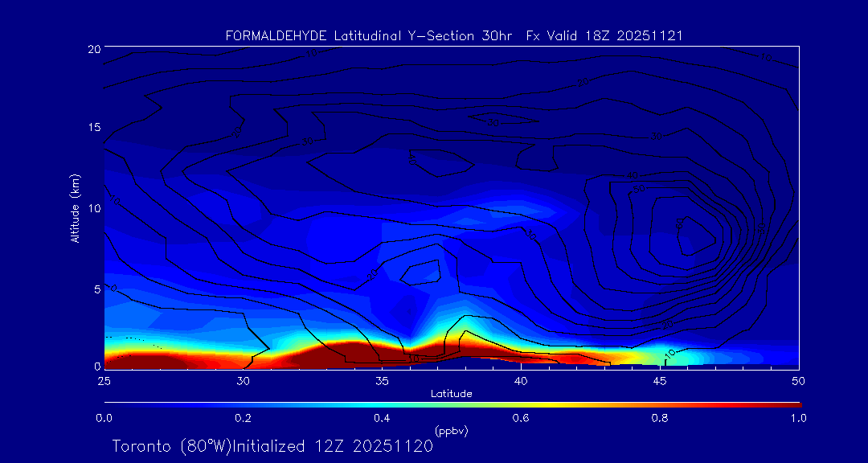Screen dimensions: 868x463
Task: Click the 0.8 colorbar scale label
Action: tap(660, 418)
